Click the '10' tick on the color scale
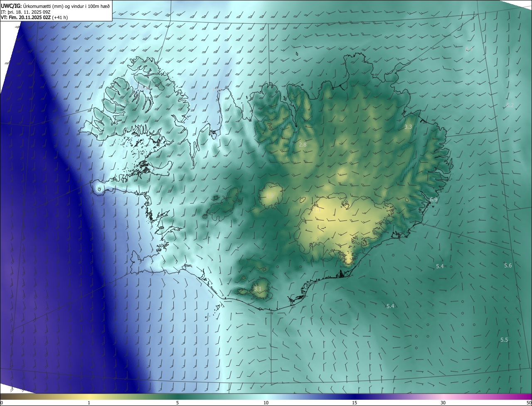The height and width of the screenshot is (406, 532). click(266, 403)
